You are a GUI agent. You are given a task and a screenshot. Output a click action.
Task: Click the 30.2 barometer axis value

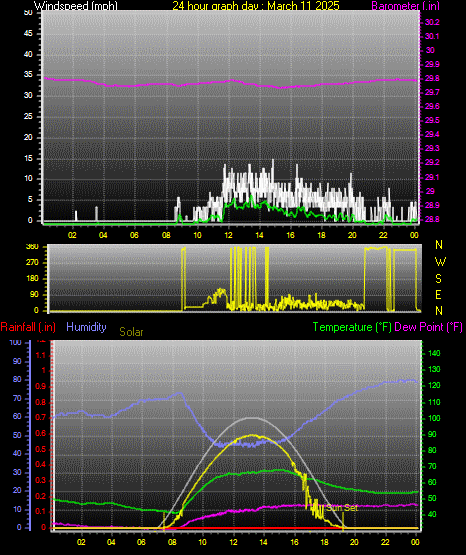(432, 22)
